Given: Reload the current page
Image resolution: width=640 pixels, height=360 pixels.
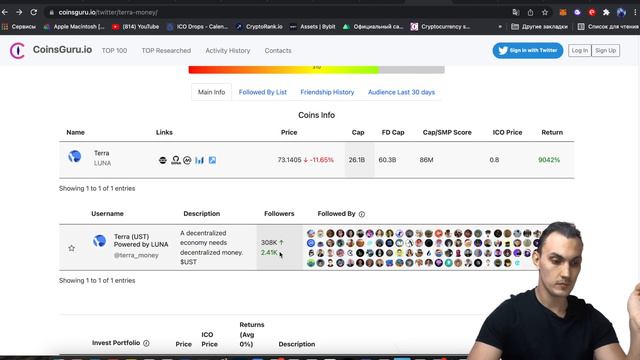Looking at the screenshot, I should point(34,12).
